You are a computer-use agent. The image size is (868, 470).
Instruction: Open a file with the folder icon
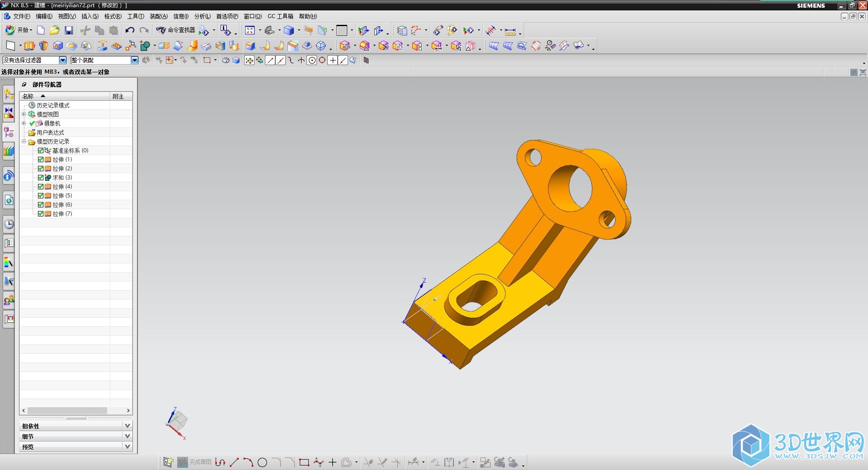[x=54, y=30]
